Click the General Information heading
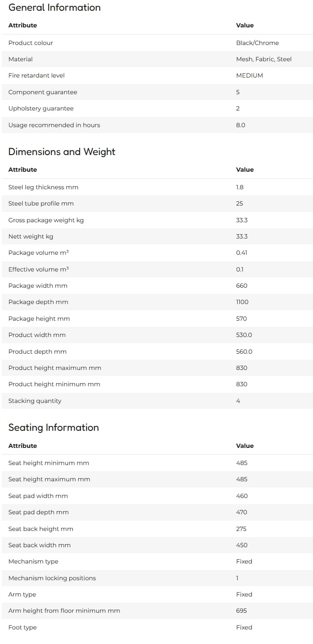This screenshot has height=644, width=313. [54, 7]
